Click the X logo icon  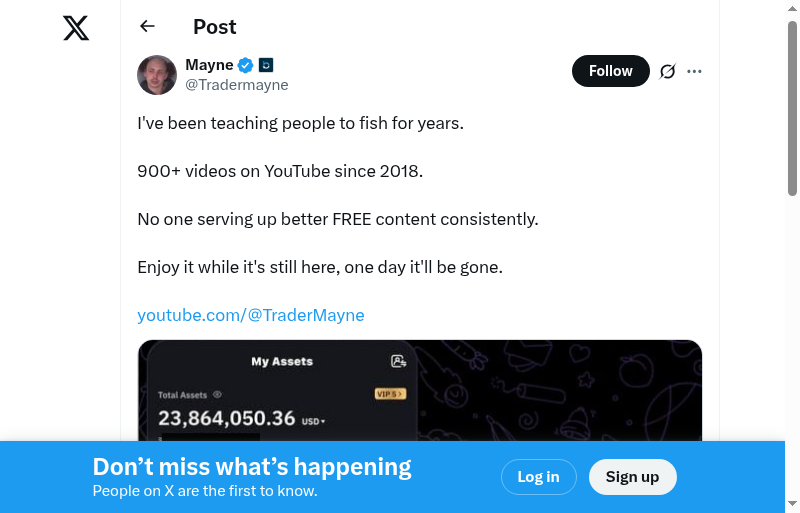coord(76,28)
